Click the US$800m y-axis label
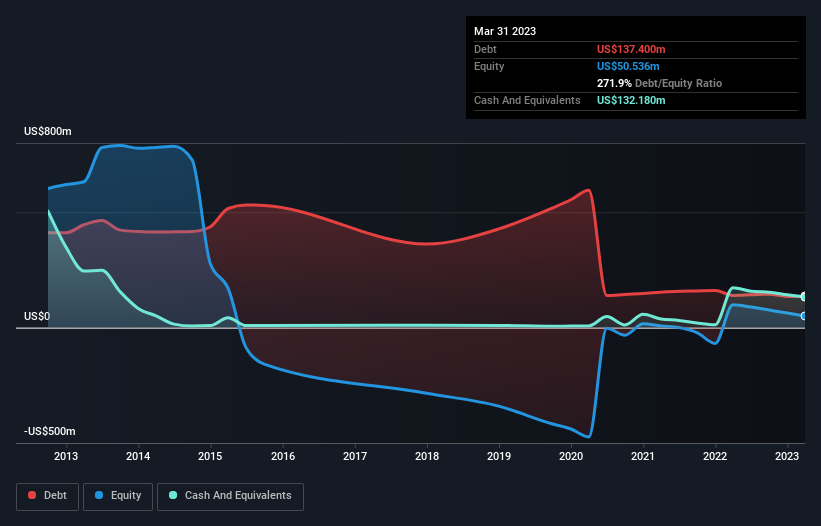Image resolution: width=821 pixels, height=526 pixels. [48, 131]
